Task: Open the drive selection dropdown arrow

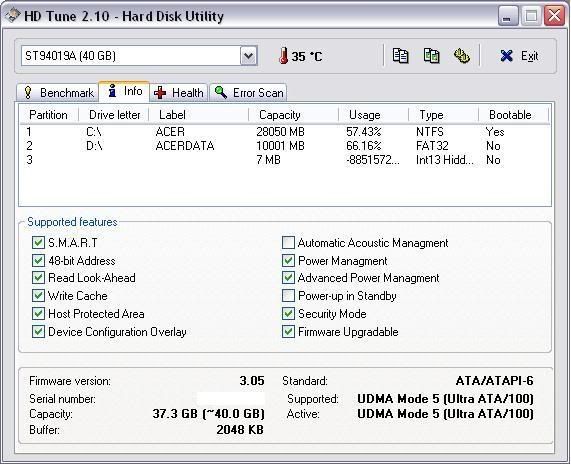Action: coord(249,56)
